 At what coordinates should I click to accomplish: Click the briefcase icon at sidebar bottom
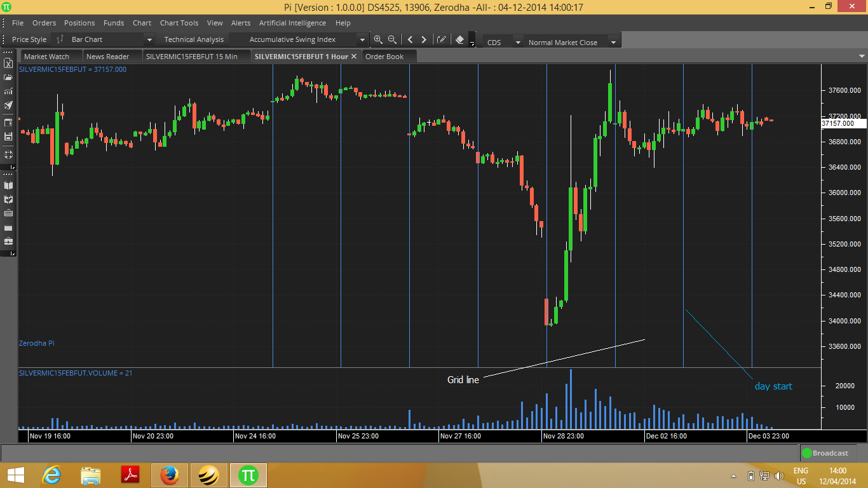tap(8, 241)
